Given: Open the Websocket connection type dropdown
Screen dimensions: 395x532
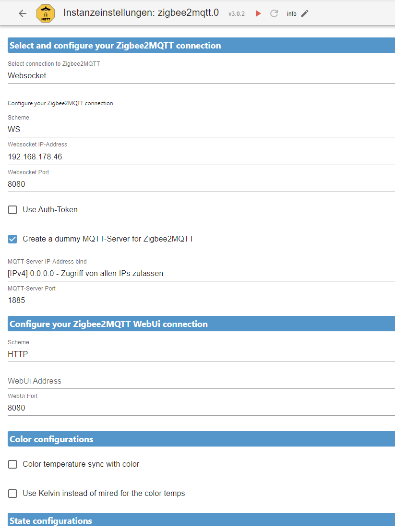Looking at the screenshot, I should click(201, 76).
